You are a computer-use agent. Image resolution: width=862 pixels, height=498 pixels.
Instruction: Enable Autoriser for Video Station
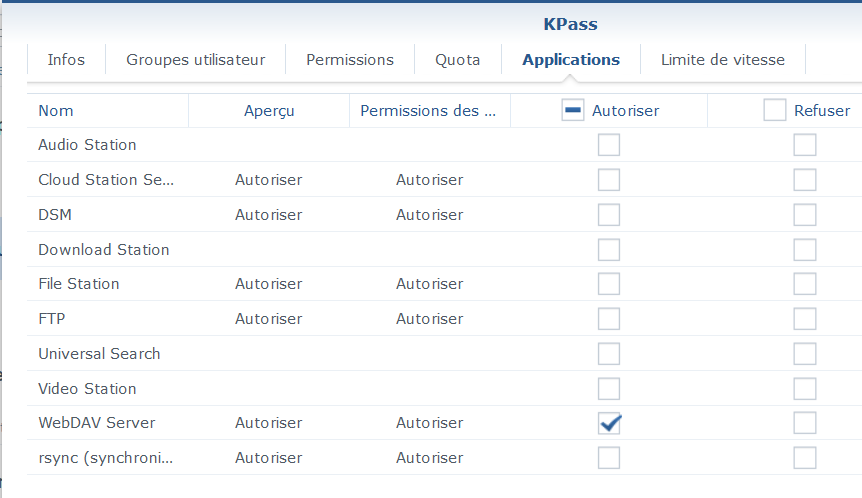click(609, 388)
